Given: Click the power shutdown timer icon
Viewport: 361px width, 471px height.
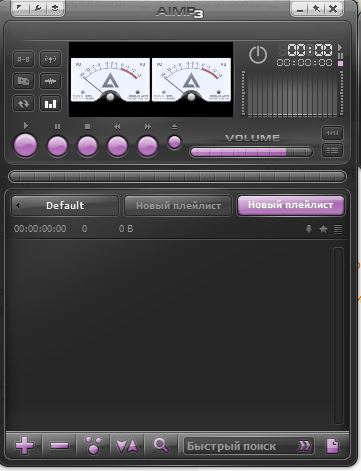Looking at the screenshot, I should tap(258, 55).
